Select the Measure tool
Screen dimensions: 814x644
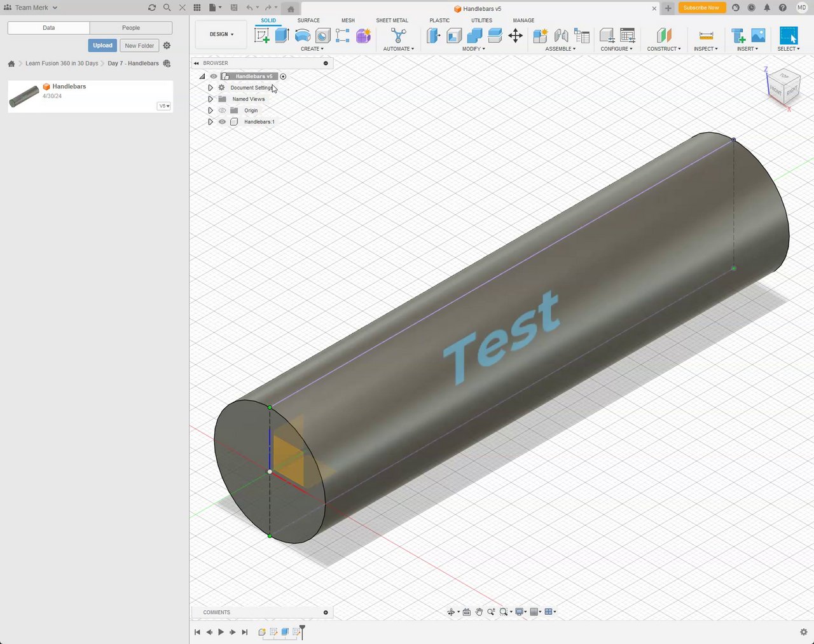[x=706, y=36]
